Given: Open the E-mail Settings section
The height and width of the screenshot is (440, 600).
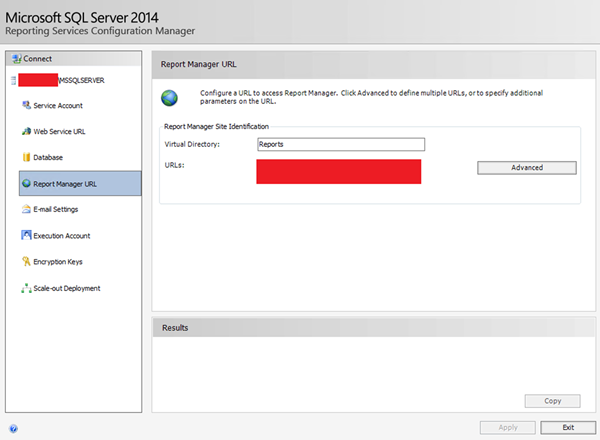Looking at the screenshot, I should pos(56,210).
